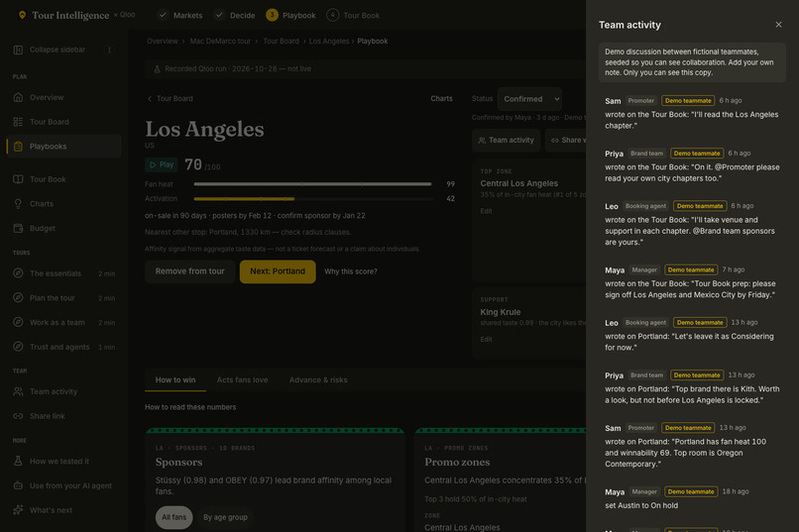Click Sam's note about Oregon Contemporary

[x=685, y=453]
